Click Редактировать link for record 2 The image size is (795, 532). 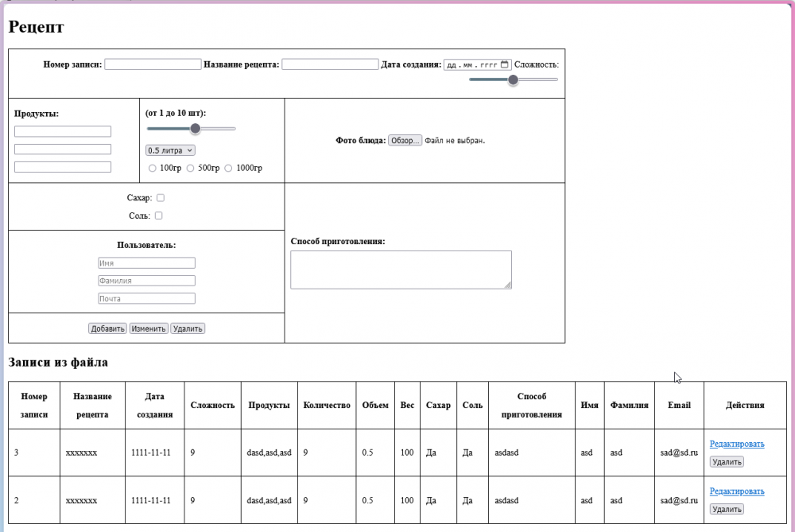click(737, 491)
